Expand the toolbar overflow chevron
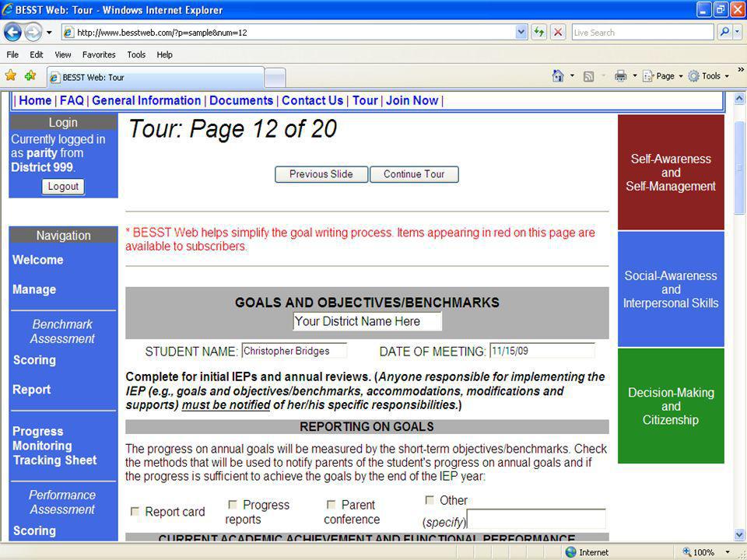The image size is (747, 560). click(x=741, y=70)
